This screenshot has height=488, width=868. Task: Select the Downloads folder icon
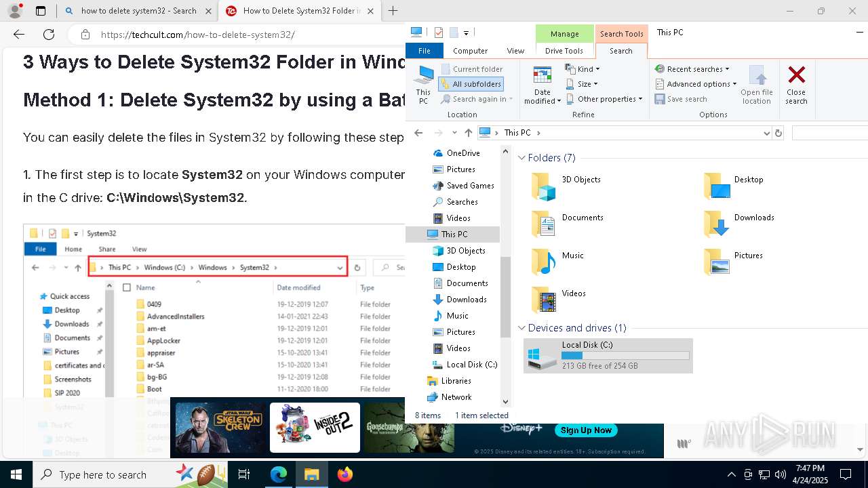[x=716, y=224]
